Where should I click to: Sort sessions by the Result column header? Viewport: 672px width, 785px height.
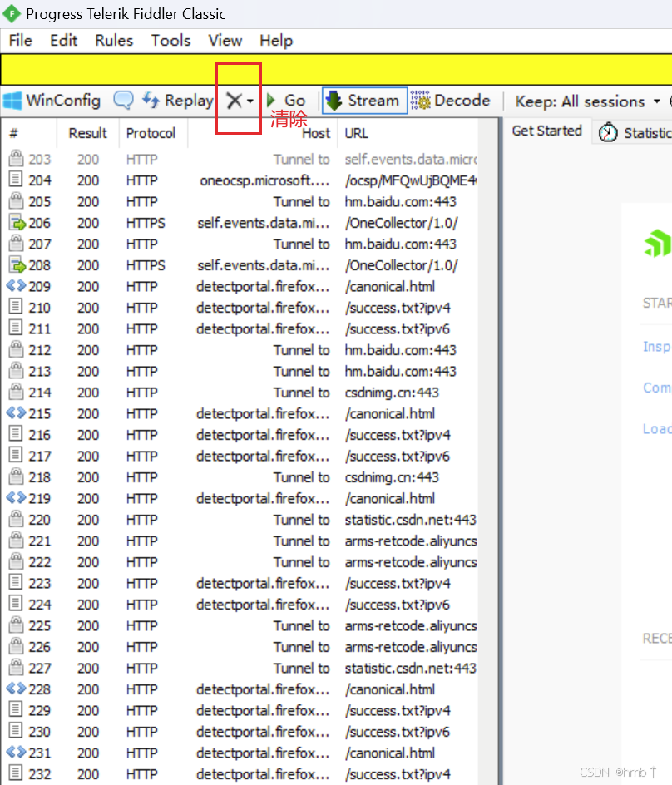pyautogui.click(x=87, y=133)
